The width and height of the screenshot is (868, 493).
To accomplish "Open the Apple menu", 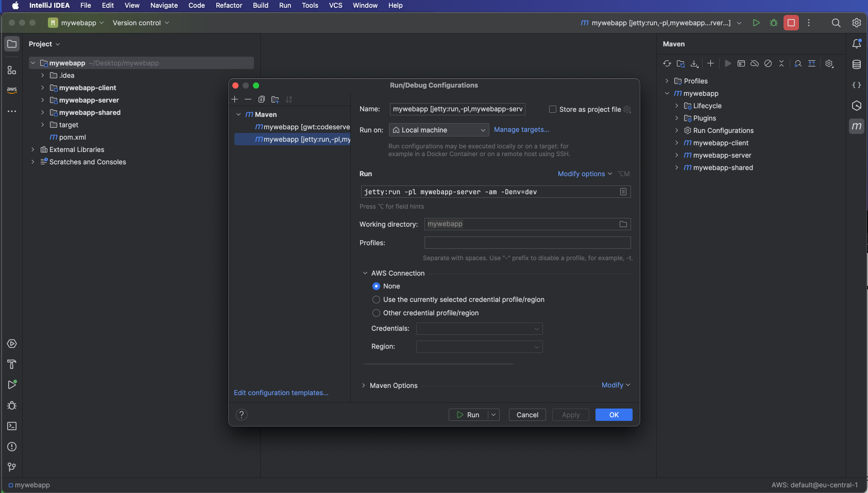I will (15, 5).
